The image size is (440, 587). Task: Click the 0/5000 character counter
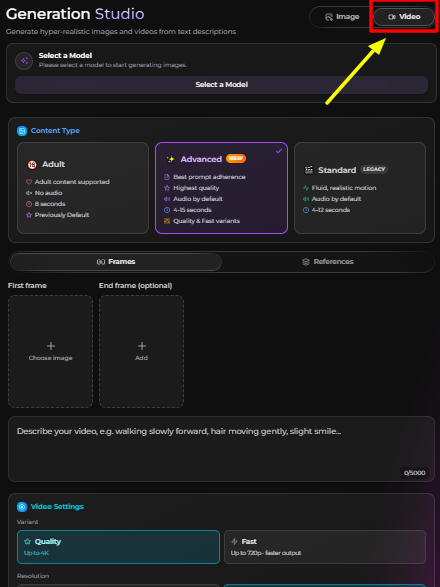(x=415, y=473)
